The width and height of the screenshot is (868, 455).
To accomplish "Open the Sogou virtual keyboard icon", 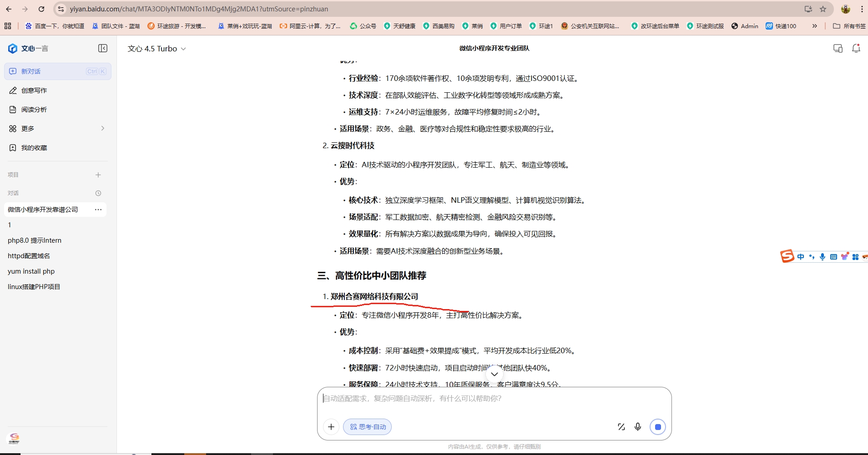I will [833, 256].
